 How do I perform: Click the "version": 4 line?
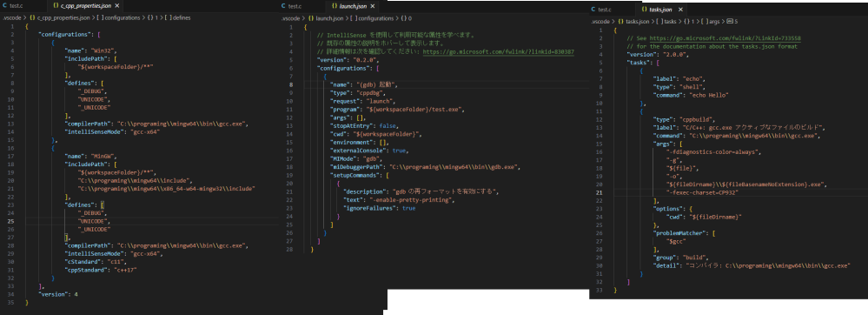pyautogui.click(x=58, y=294)
